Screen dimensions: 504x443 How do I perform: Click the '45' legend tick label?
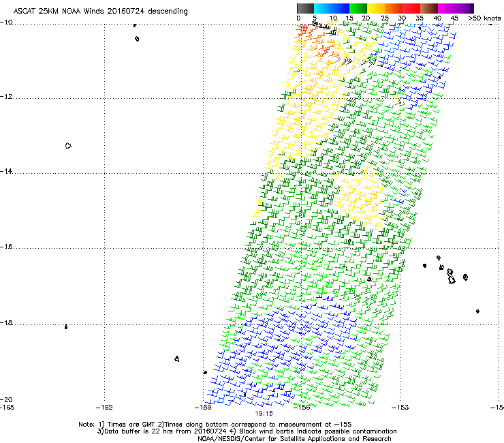[454, 18]
